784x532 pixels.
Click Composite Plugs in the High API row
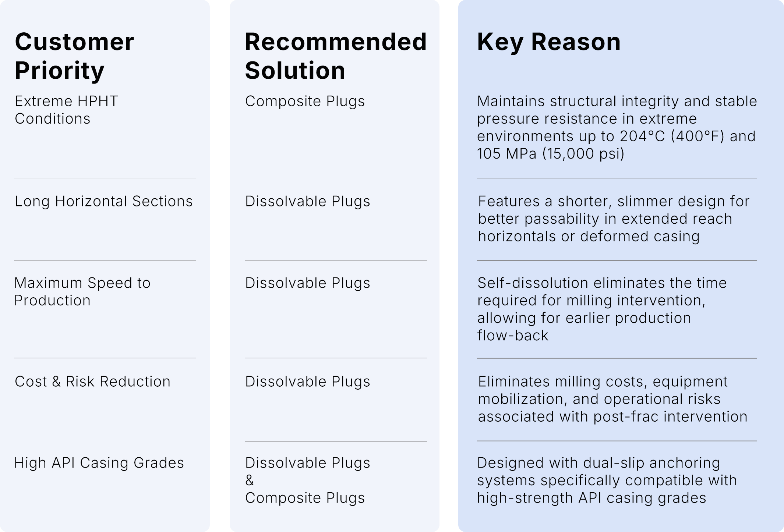(x=305, y=498)
